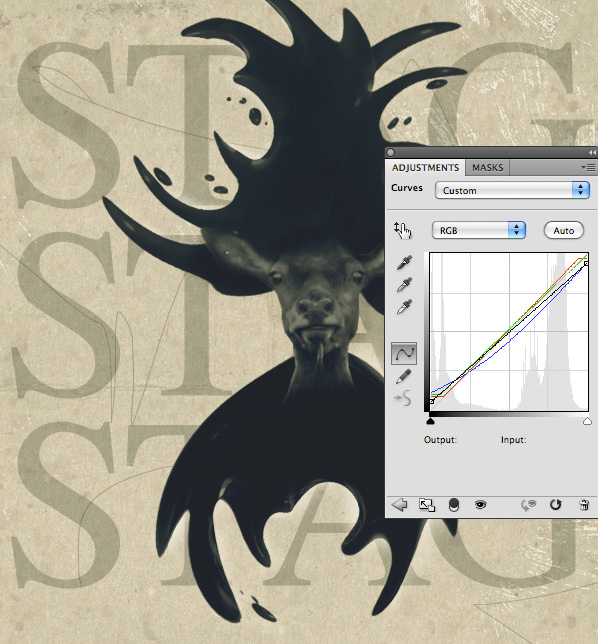The image size is (598, 644).
Task: Click the smooth curve values icon
Action: coord(402,398)
